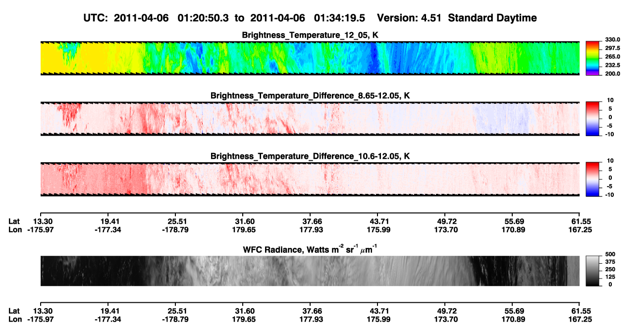Click the Brightness_Temperature_Difference_10.6-12.05 title
Image resolution: width=644 pixels, height=330 pixels.
[310, 156]
